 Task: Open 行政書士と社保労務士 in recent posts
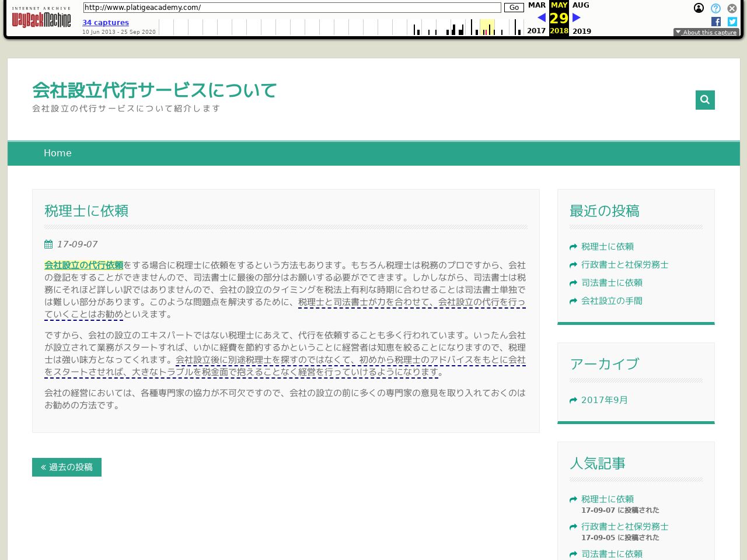click(x=624, y=265)
